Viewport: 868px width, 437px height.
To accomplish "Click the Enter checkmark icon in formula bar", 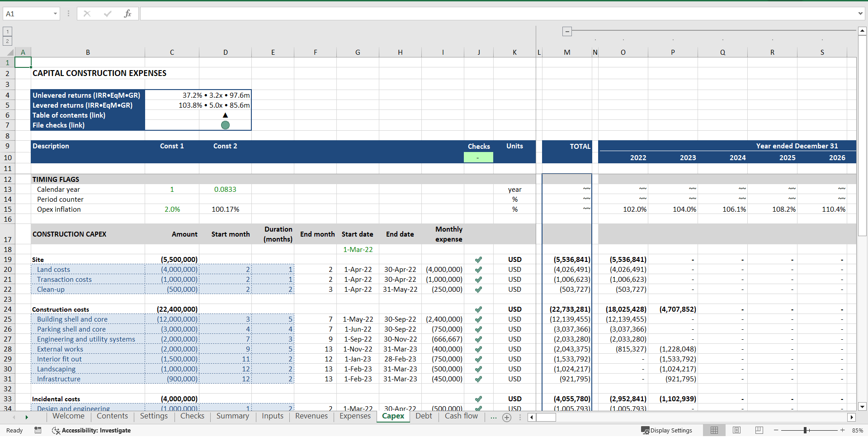I will (107, 14).
